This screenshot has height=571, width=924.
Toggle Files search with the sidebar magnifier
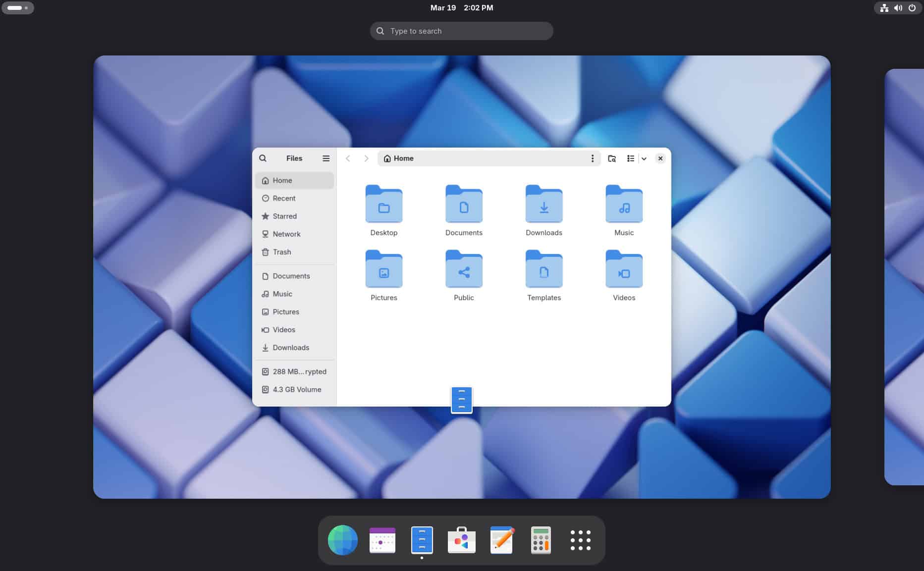pos(263,158)
